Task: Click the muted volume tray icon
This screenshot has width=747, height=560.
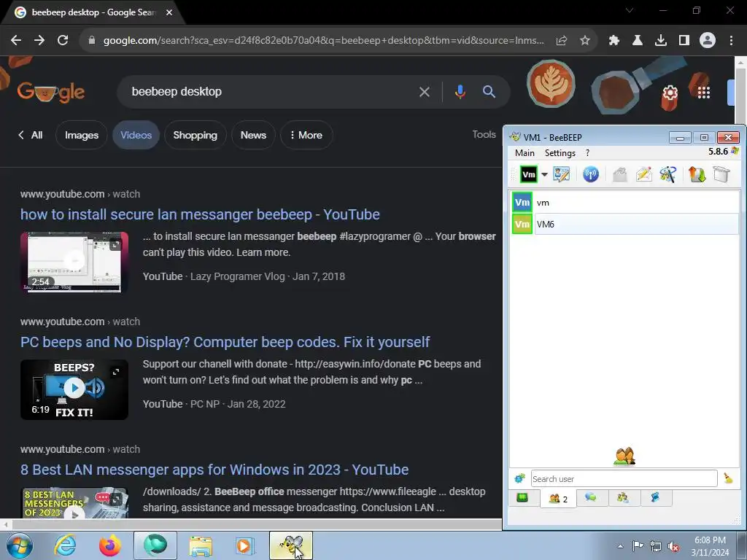Action: 673,546
